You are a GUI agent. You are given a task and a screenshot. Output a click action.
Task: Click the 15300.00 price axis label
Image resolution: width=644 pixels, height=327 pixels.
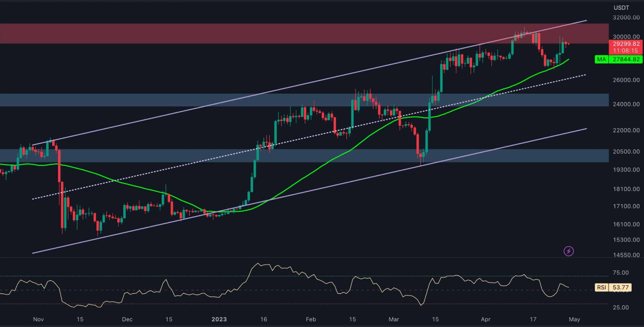click(x=626, y=240)
